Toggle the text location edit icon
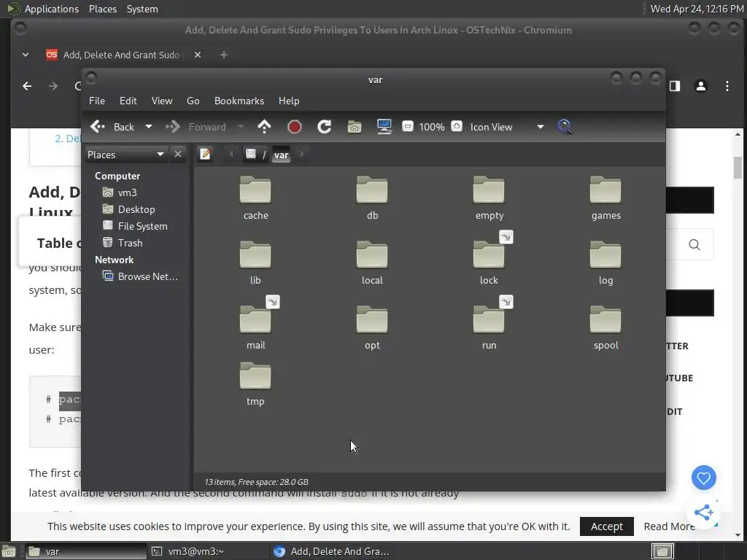The width and height of the screenshot is (747, 560). tap(205, 155)
